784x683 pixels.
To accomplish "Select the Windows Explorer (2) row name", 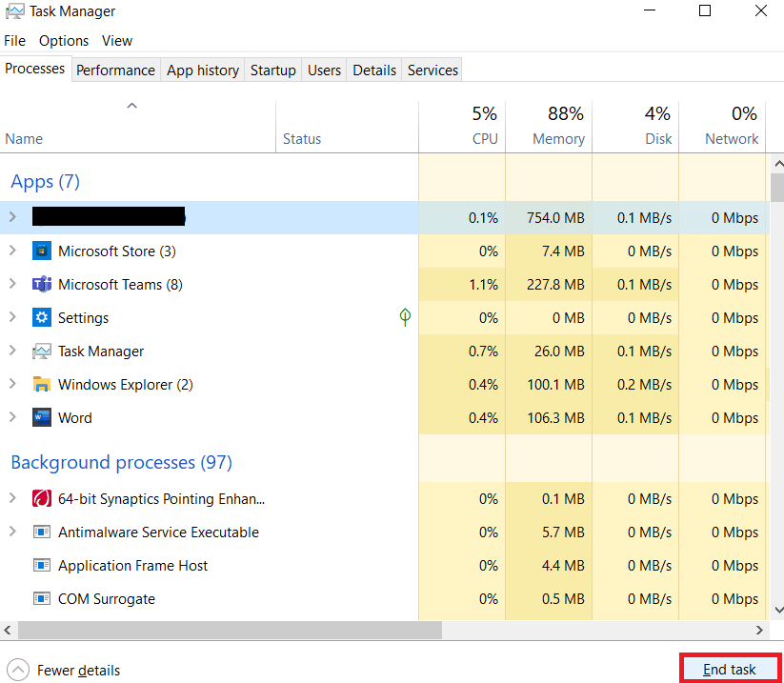I will (126, 385).
